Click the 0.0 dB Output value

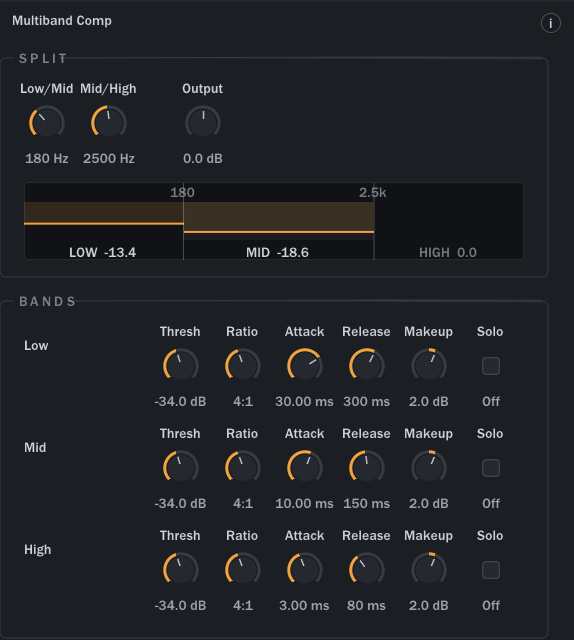(x=203, y=158)
